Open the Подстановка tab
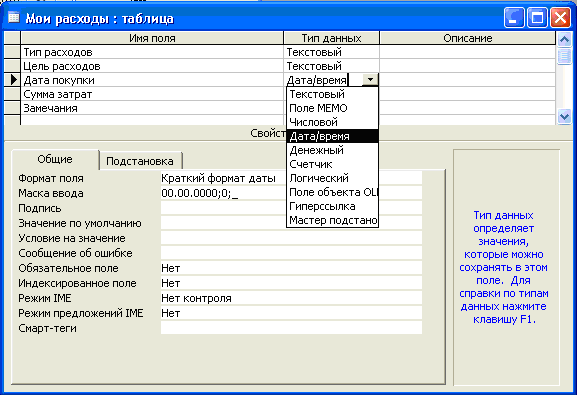The width and height of the screenshot is (577, 395). coord(140,161)
